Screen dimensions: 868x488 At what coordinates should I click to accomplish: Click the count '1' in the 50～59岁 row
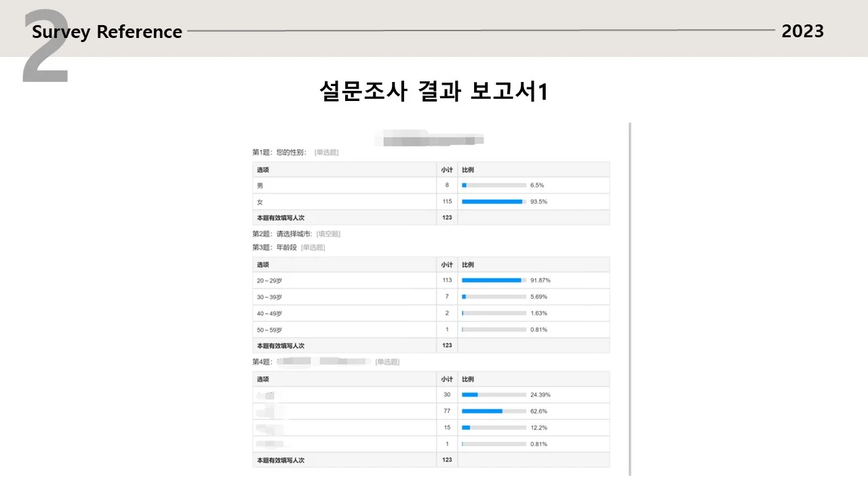pyautogui.click(x=447, y=329)
